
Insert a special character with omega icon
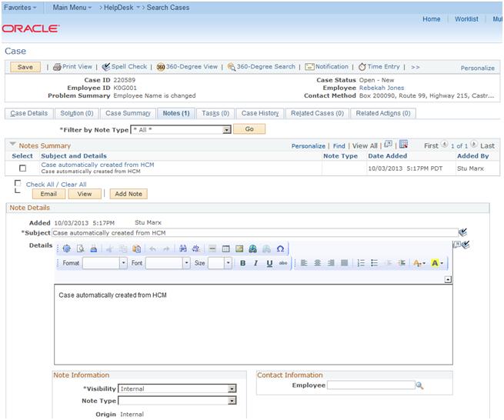(x=280, y=248)
